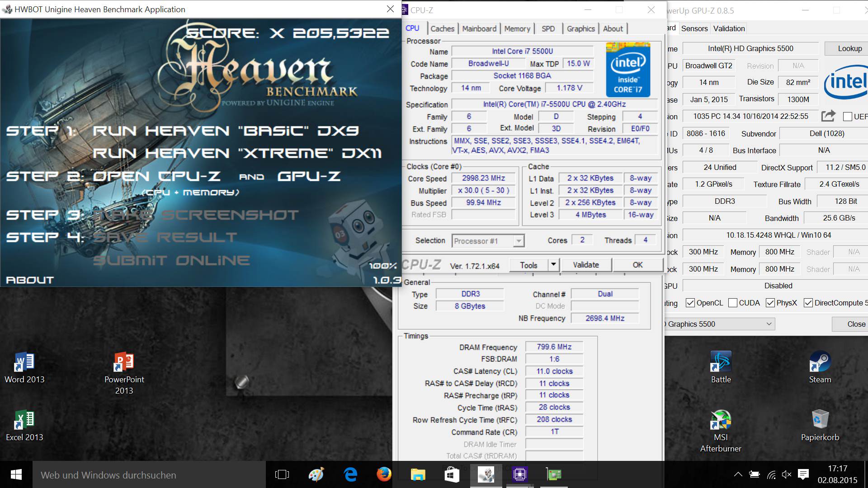The width and height of the screenshot is (868, 488).
Task: Open Action Center notifications icon
Action: [803, 474]
